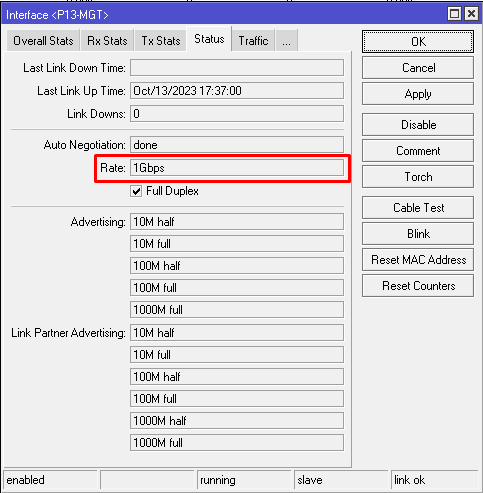Add a Comment to the interface
The height and width of the screenshot is (493, 483).
[x=418, y=151]
